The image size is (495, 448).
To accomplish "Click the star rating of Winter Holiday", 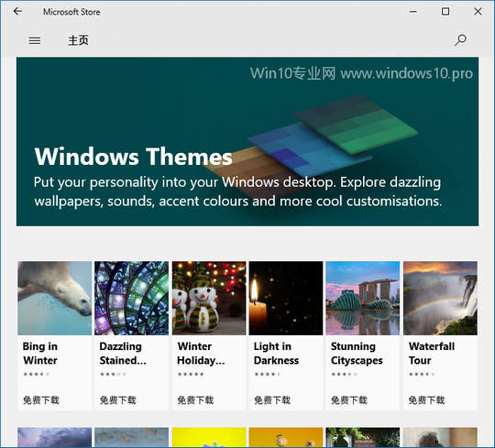I will click(191, 375).
